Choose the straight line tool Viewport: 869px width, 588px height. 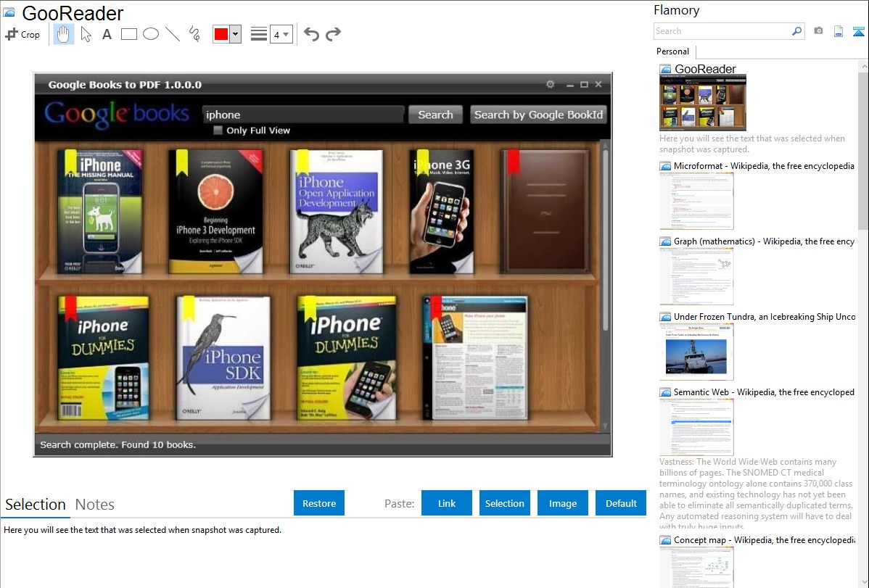pyautogui.click(x=173, y=34)
